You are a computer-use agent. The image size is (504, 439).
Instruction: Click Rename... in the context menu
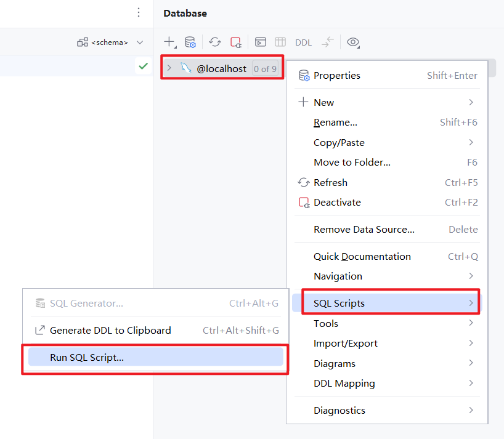[335, 122]
